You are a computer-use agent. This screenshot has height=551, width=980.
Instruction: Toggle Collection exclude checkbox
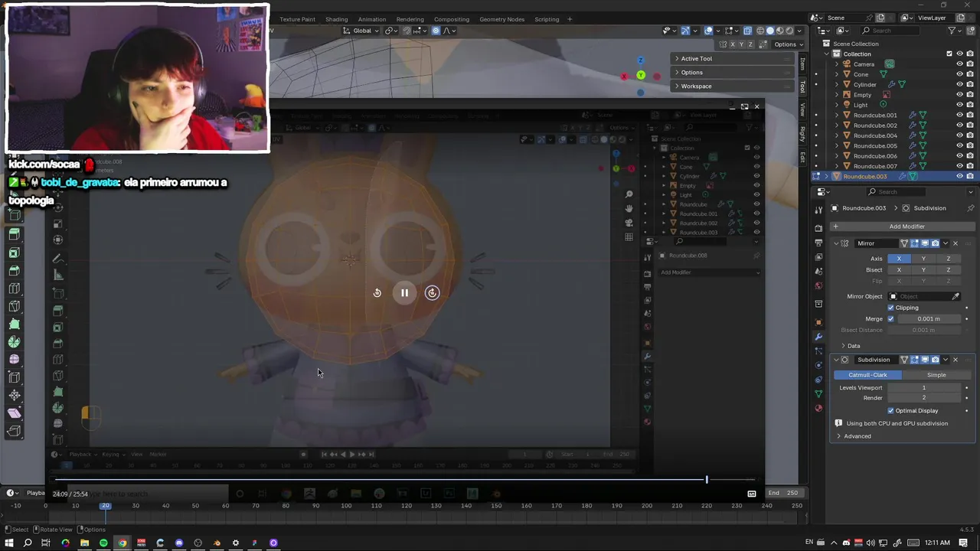coord(949,54)
